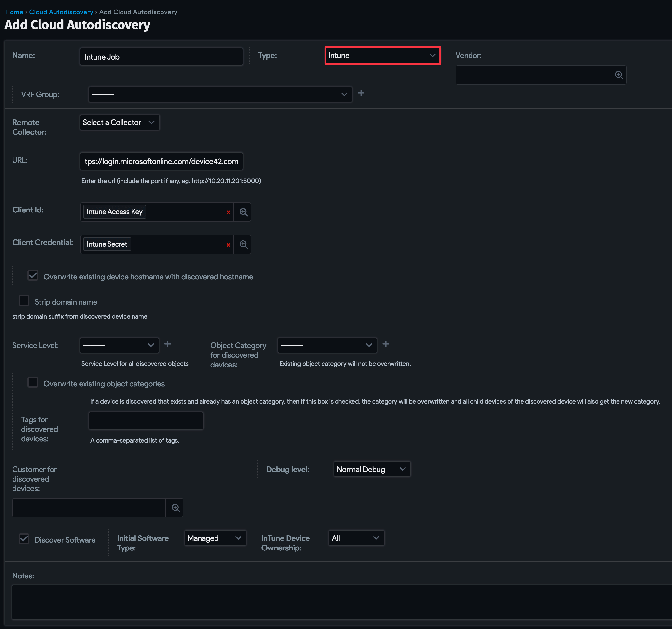Open the Cloud Autodiscovery breadcrumb link
Viewport: 672px width, 629px height.
coord(61,12)
